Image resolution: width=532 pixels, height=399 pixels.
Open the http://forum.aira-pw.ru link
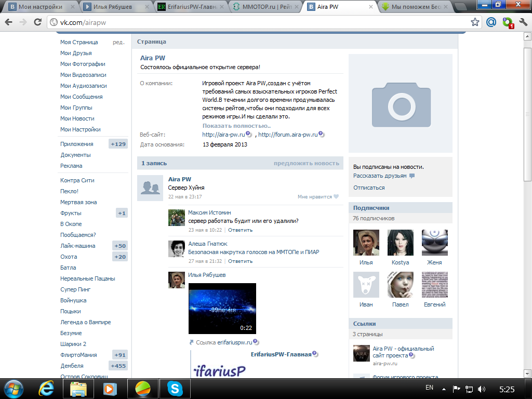(288, 135)
